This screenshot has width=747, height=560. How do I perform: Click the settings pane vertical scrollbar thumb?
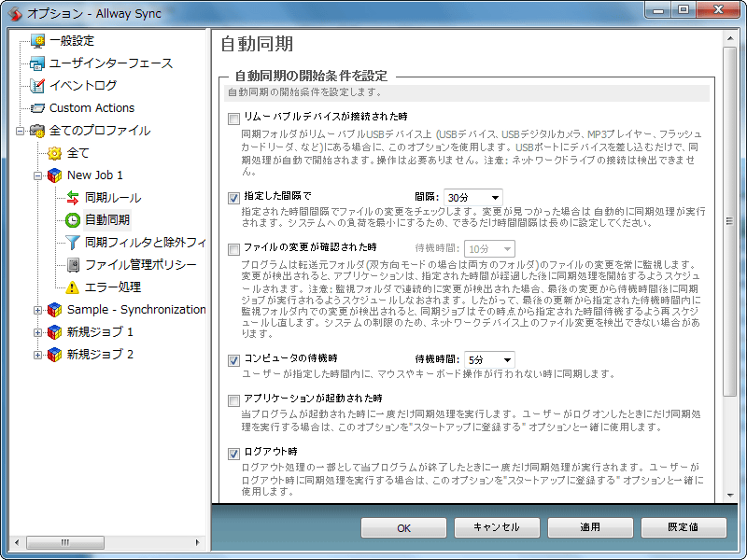coord(729,221)
